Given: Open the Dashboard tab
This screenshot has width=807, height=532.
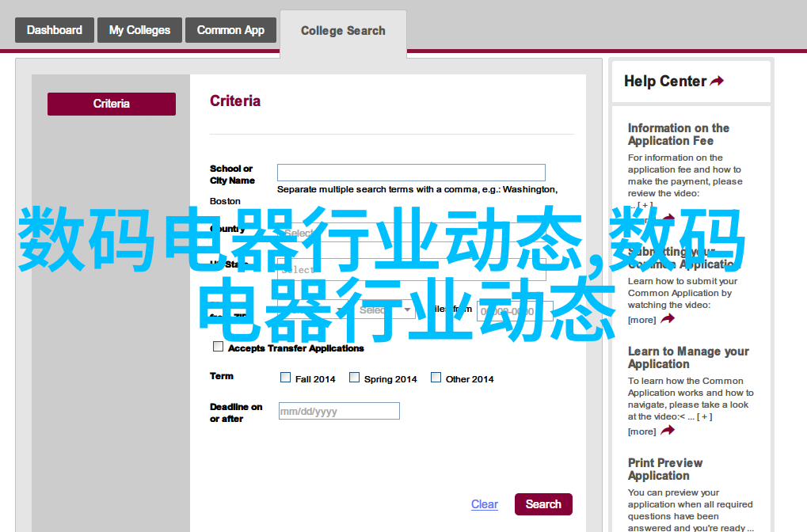Looking at the screenshot, I should coord(55,30).
